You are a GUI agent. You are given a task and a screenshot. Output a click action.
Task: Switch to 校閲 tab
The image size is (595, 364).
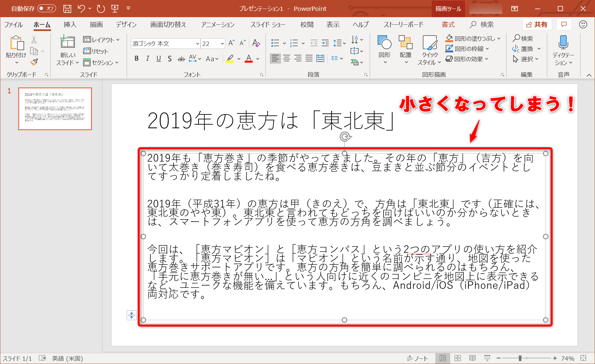point(307,24)
